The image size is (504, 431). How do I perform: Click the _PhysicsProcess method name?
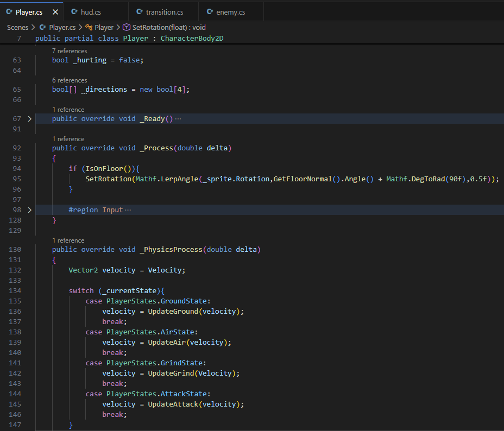[x=171, y=250]
